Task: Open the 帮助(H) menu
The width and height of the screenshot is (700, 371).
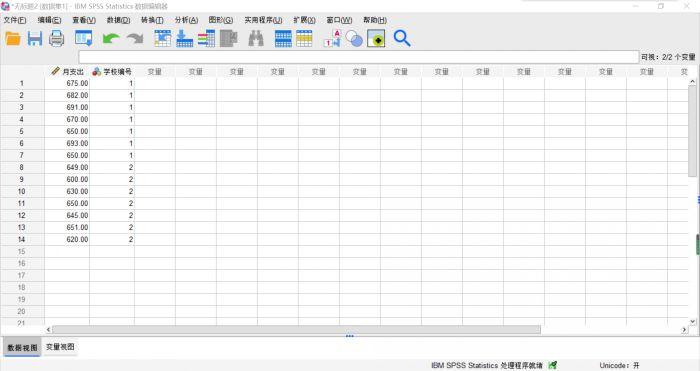Action: coord(375,20)
